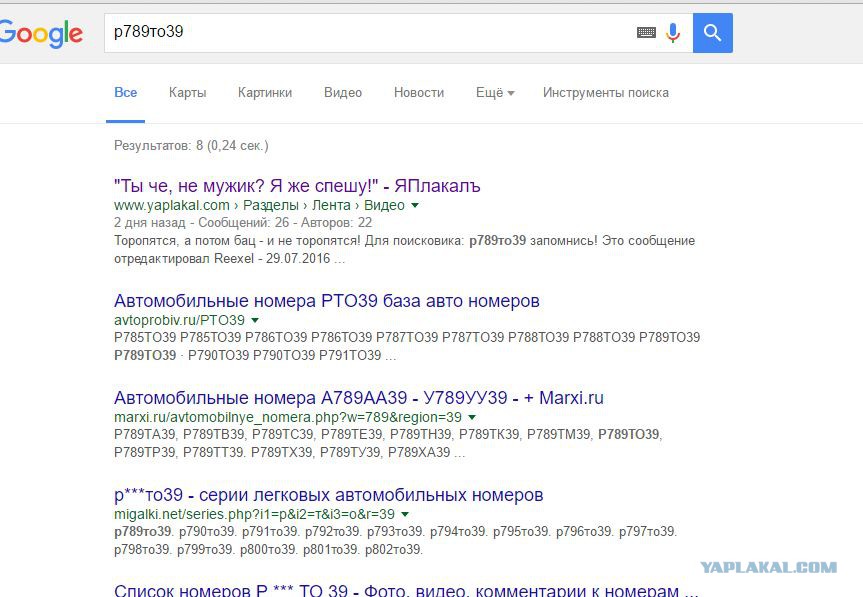Image resolution: width=863 pixels, height=597 pixels.
Task: Expand arrow beside migalki.net URL
Action: (405, 514)
